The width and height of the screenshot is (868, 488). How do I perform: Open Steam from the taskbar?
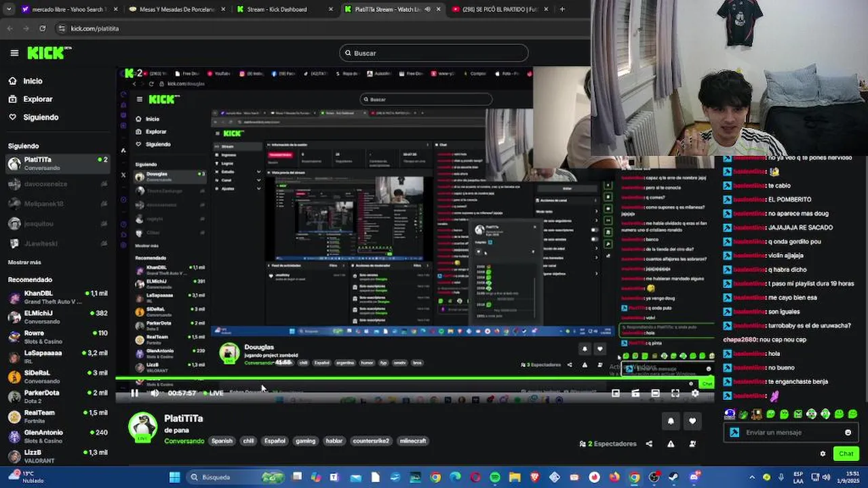pos(674,477)
